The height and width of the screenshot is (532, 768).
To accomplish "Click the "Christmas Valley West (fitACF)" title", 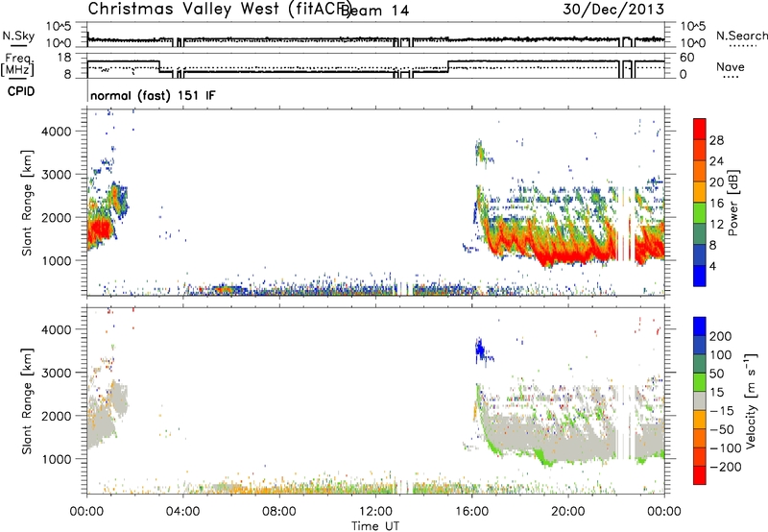I will tap(220, 9).
